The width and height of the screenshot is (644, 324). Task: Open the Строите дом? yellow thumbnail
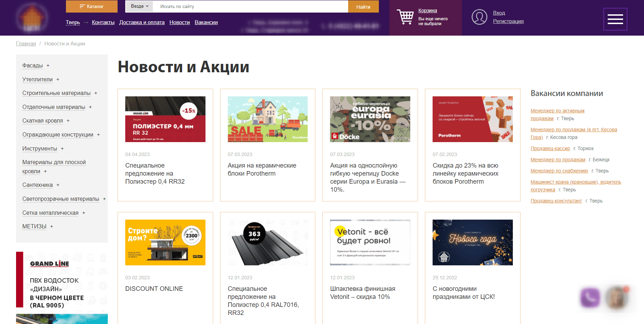click(165, 242)
